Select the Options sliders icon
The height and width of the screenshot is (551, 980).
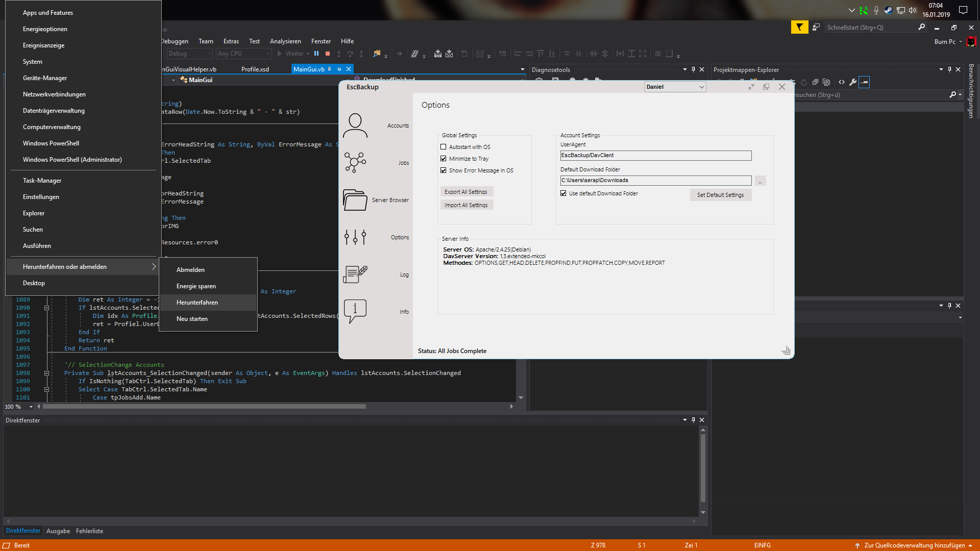click(x=355, y=237)
